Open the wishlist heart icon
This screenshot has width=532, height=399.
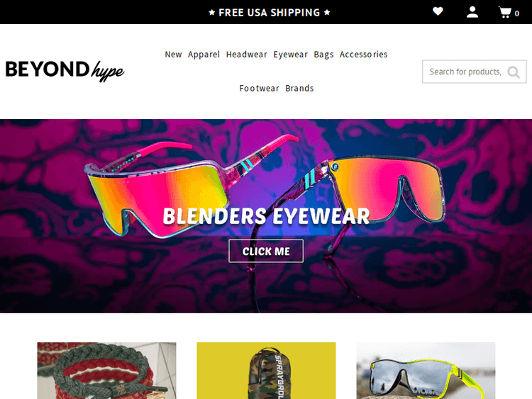coord(438,11)
